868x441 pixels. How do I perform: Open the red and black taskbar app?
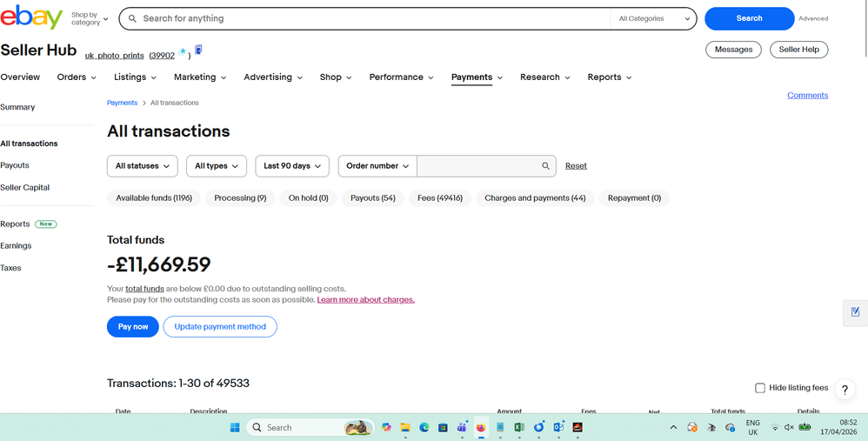tap(578, 427)
